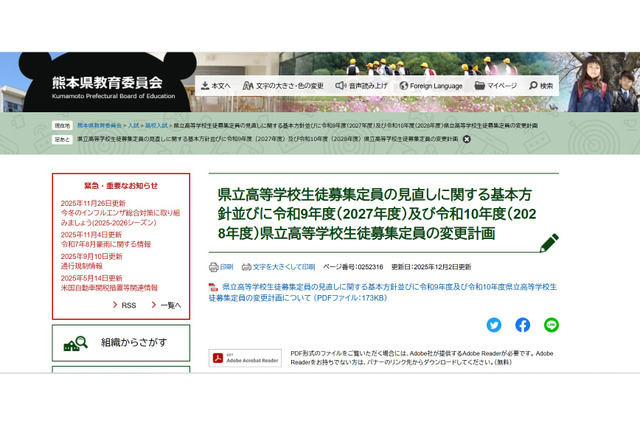Click the download arrow icon beside 本文へ

205,85
